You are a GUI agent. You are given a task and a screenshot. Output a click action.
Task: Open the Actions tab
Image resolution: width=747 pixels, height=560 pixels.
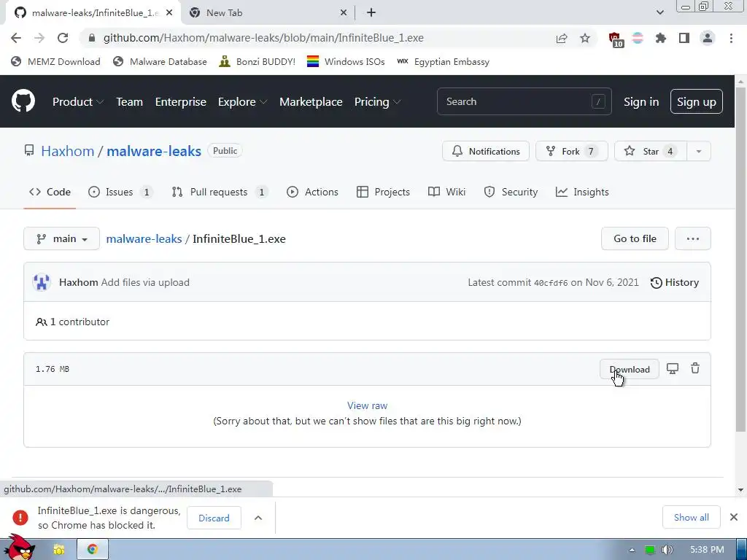(312, 192)
